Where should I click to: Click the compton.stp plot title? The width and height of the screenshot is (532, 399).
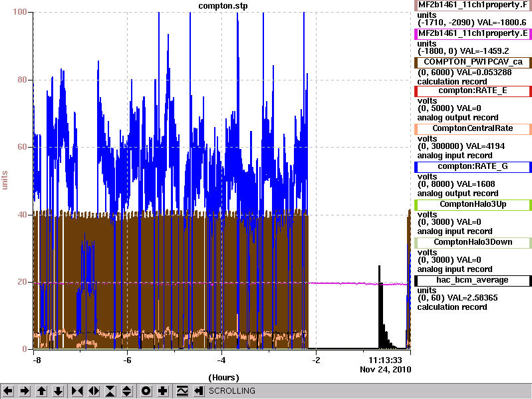(223, 6)
